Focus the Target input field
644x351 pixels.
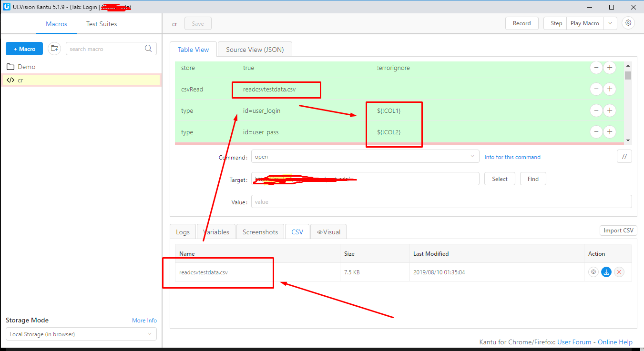point(365,179)
